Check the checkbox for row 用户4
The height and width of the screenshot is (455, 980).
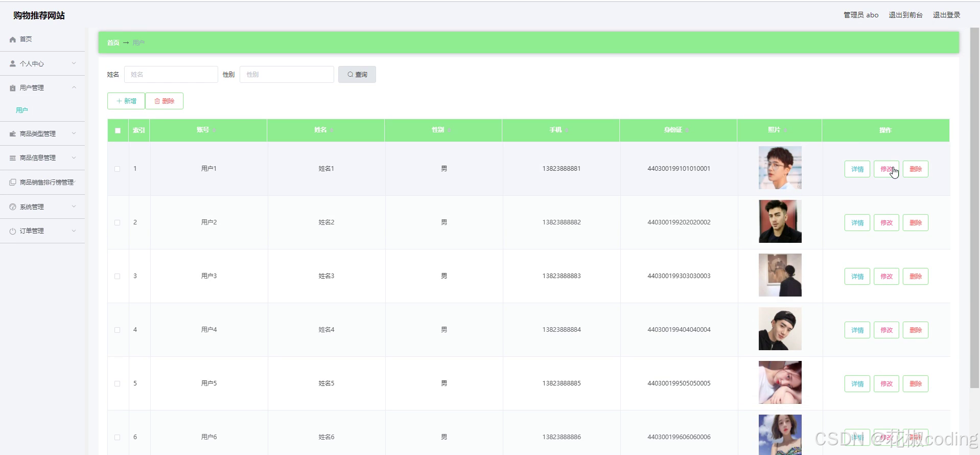[118, 330]
